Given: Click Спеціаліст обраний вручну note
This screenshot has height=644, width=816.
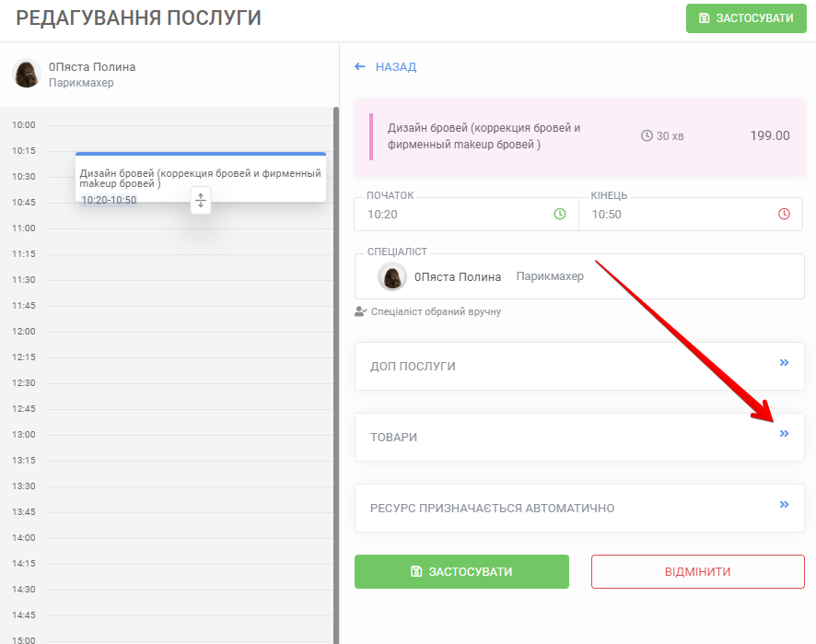Looking at the screenshot, I should (x=436, y=311).
